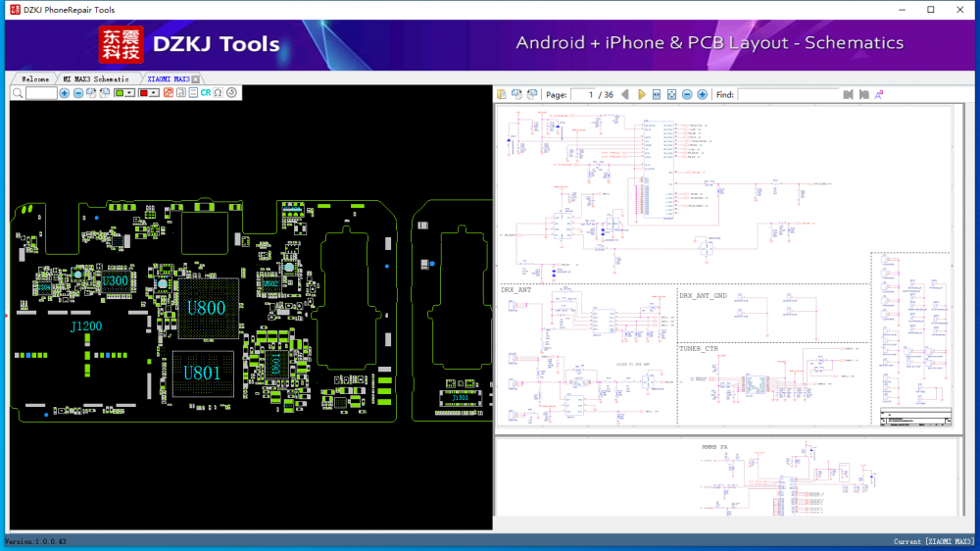Image resolution: width=980 pixels, height=551 pixels.
Task: Zoom in on the schematic PDF
Action: point(702,94)
